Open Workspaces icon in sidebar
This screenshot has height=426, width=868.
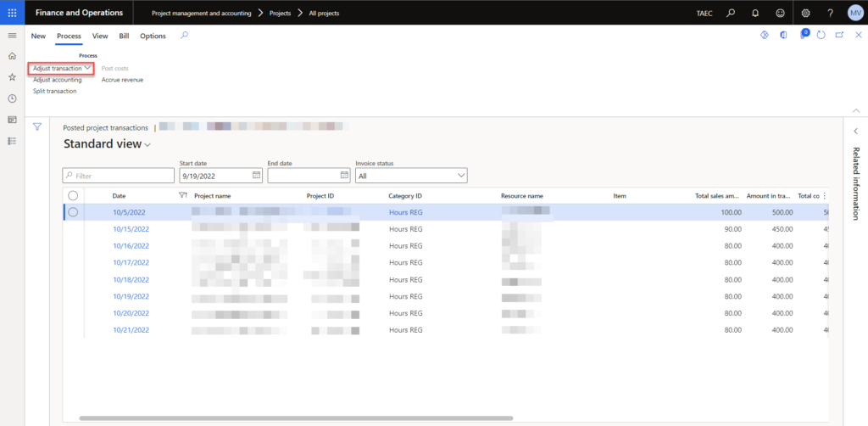[12, 120]
